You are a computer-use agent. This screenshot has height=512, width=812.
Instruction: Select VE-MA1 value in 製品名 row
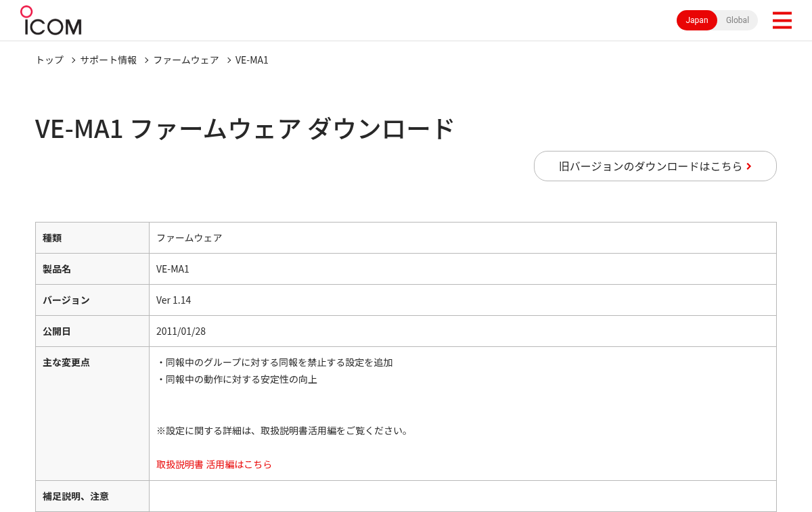pos(173,269)
